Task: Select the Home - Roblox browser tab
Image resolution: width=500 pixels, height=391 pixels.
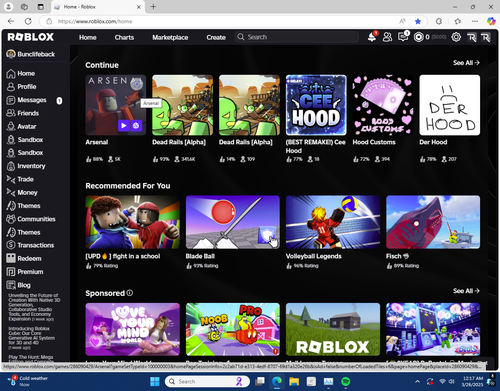Action: click(98, 7)
